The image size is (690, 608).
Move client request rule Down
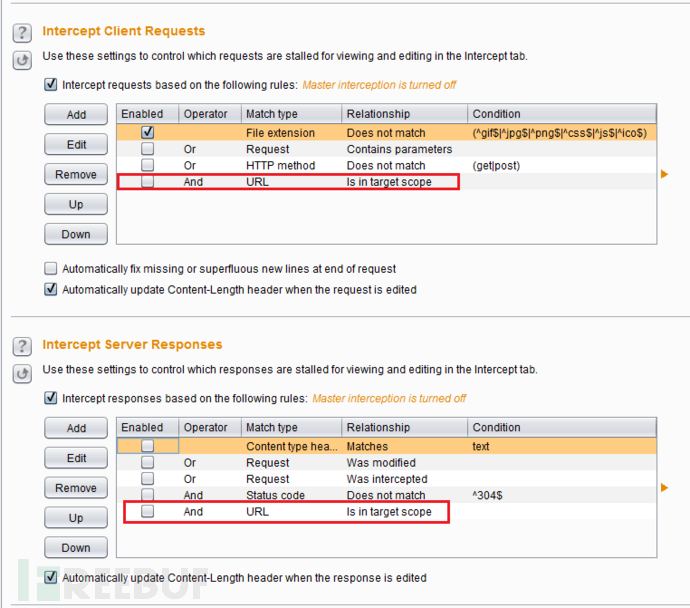point(76,234)
